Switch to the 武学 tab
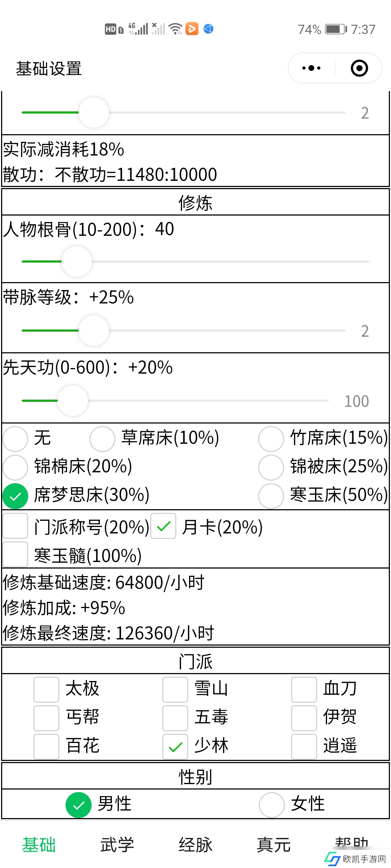 [117, 843]
